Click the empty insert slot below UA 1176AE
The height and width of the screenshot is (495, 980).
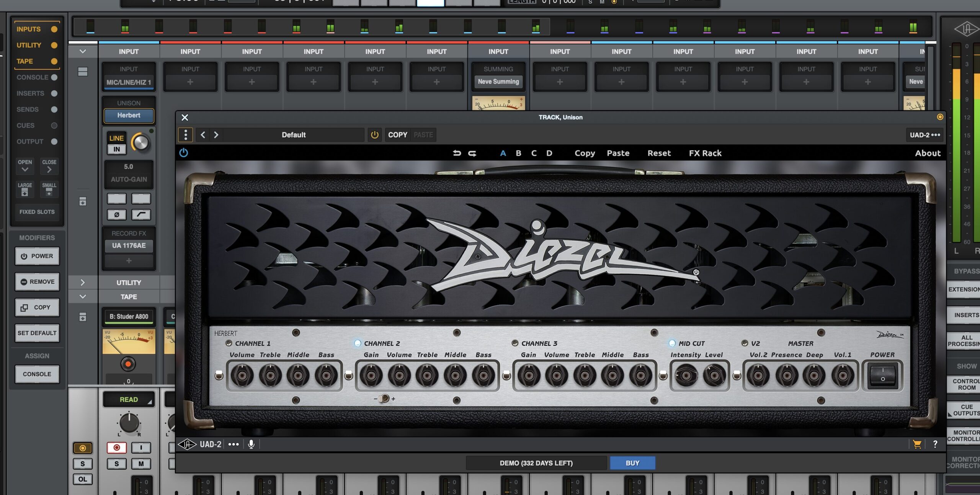click(129, 261)
